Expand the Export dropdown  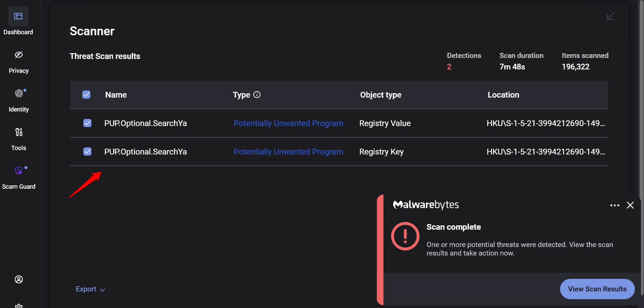[90, 289]
